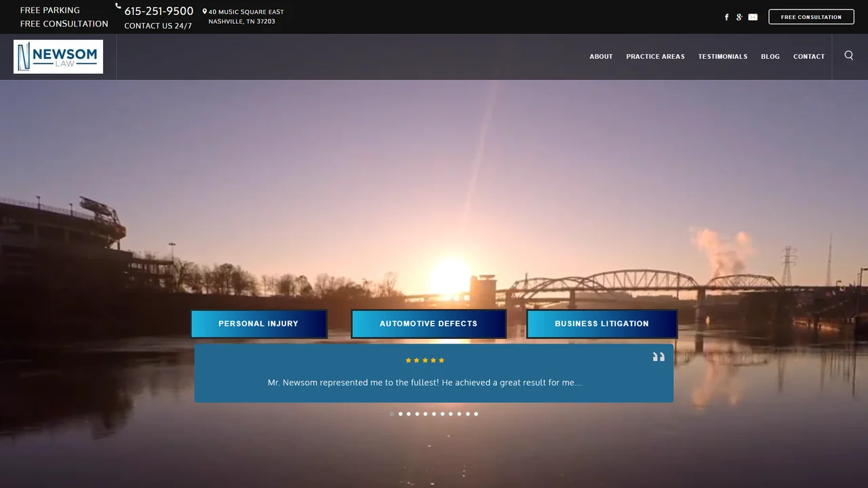Open the Personal Injury practice button
The height and width of the screenshot is (488, 868).
pos(258,324)
